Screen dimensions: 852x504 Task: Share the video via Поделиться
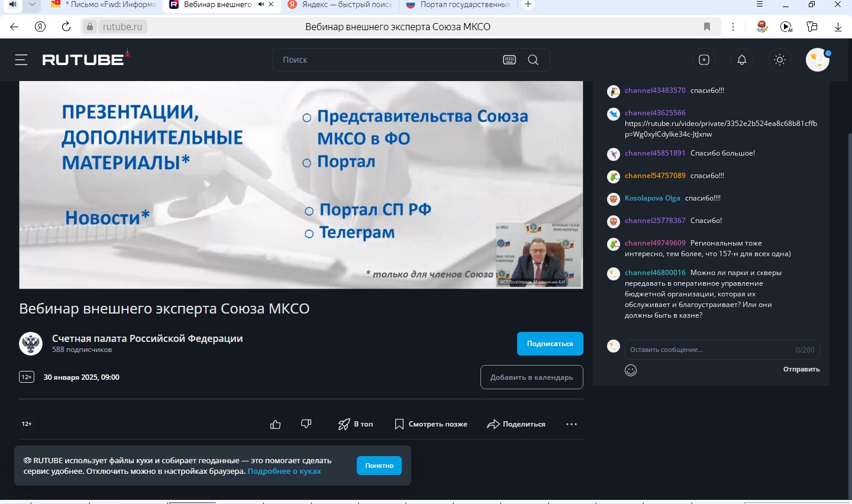(x=516, y=424)
